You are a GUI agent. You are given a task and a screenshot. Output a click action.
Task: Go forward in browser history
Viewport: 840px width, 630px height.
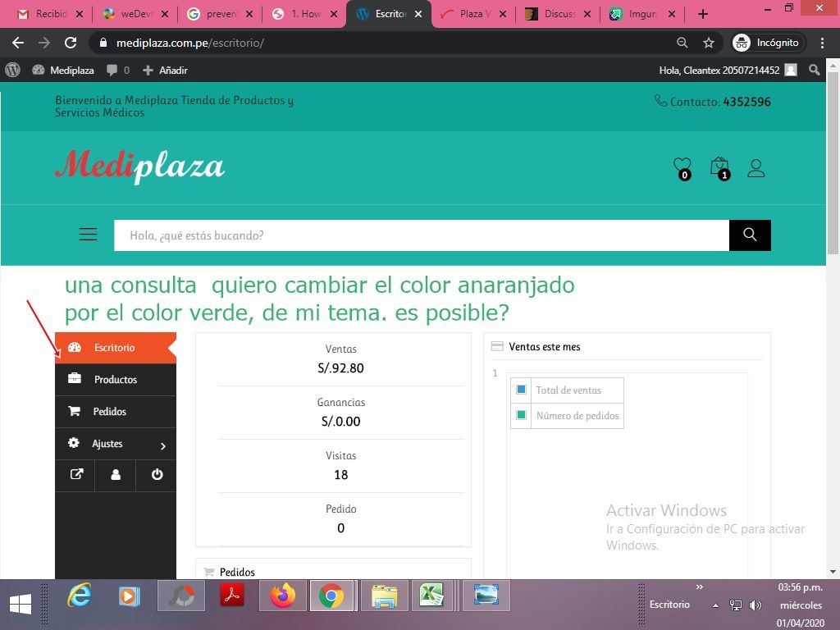tap(44, 43)
